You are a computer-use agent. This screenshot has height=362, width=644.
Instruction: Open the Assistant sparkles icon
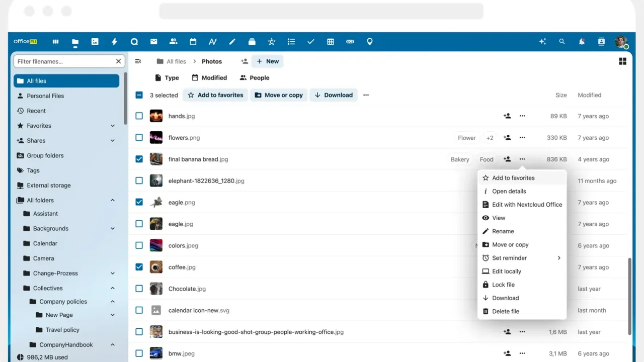point(542,42)
